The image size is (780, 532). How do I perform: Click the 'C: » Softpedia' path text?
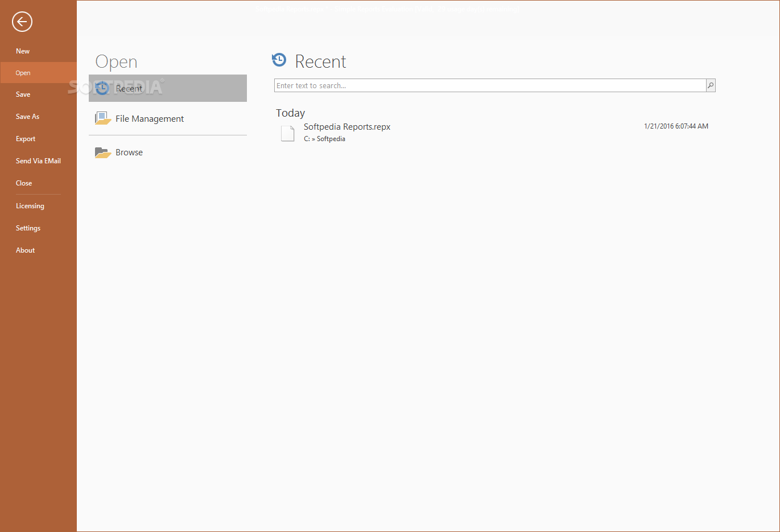coord(324,139)
